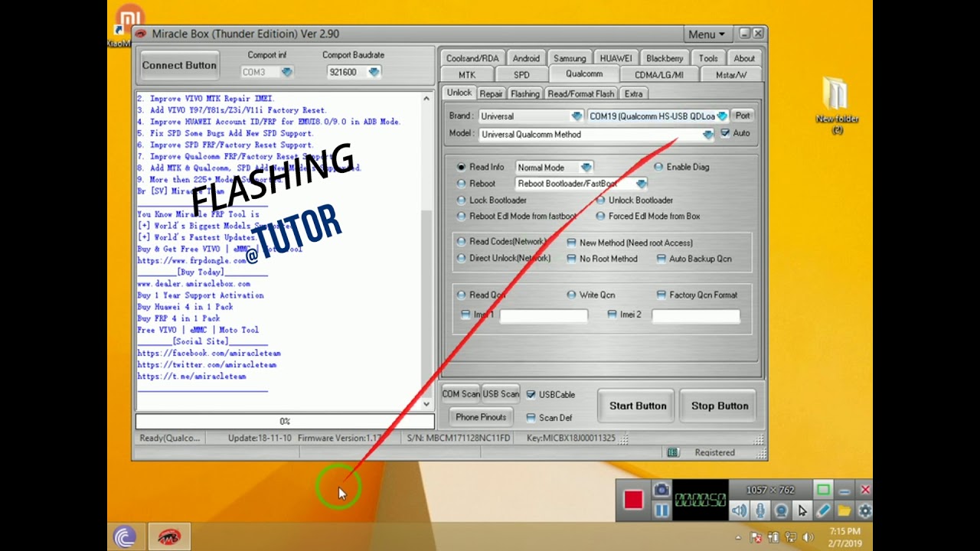Image resolution: width=980 pixels, height=551 pixels.
Task: Open the Normal Mode dropdown
Action: [x=586, y=168]
